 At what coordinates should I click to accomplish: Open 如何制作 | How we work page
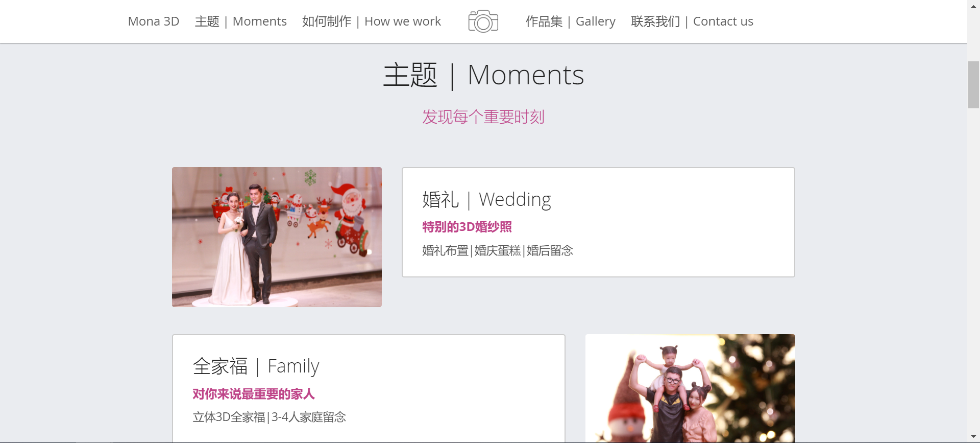pyautogui.click(x=372, y=21)
